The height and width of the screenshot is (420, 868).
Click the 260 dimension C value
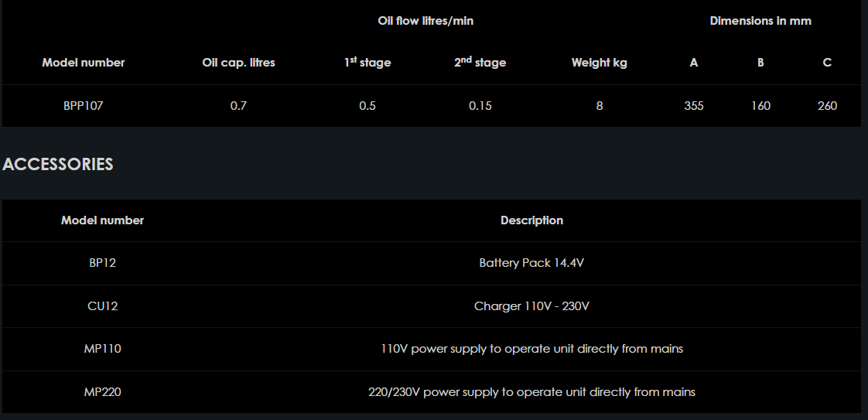pyautogui.click(x=827, y=106)
